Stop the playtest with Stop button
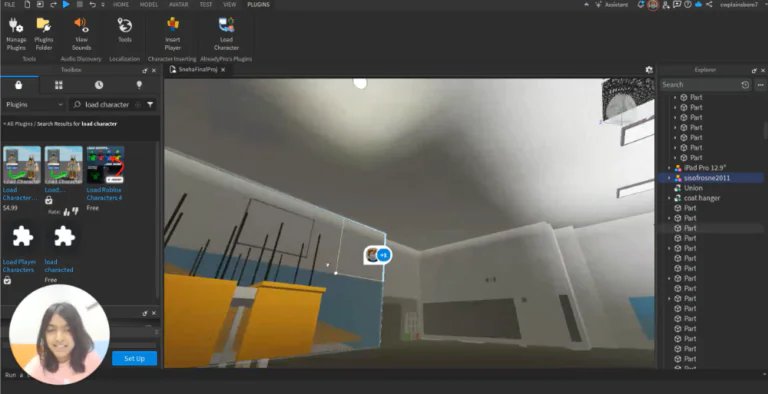The width and height of the screenshot is (768, 394). click(79, 4)
